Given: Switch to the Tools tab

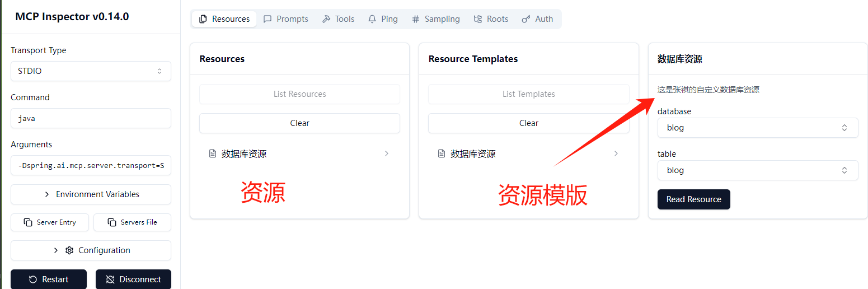Looking at the screenshot, I should pyautogui.click(x=338, y=19).
